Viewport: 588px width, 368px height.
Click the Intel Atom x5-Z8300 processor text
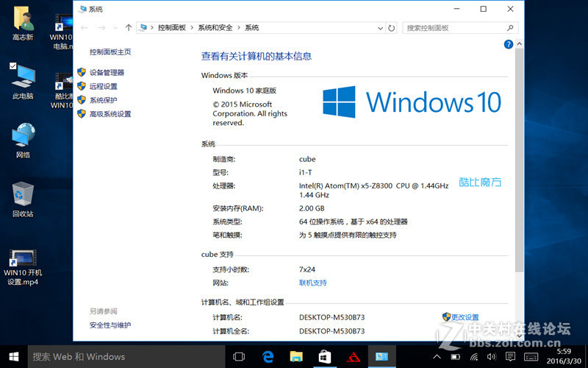[x=373, y=191]
